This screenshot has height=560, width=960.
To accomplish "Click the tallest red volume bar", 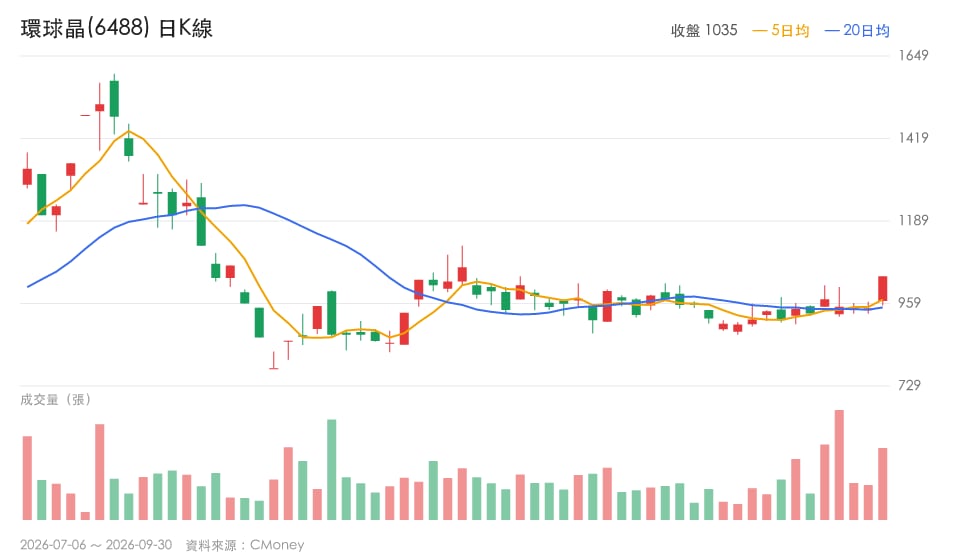I will pos(839,465).
